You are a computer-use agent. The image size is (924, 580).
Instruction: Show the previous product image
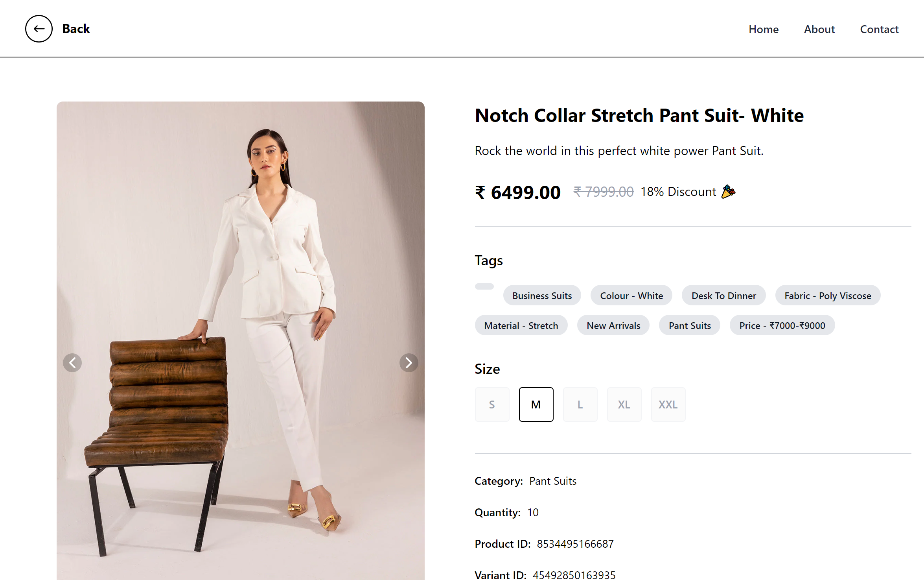pos(72,362)
